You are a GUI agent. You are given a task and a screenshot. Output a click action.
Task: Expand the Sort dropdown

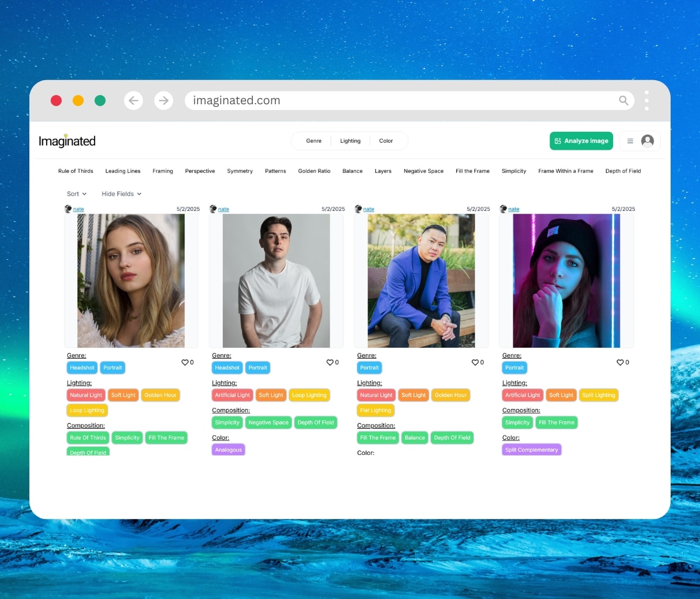click(x=77, y=194)
